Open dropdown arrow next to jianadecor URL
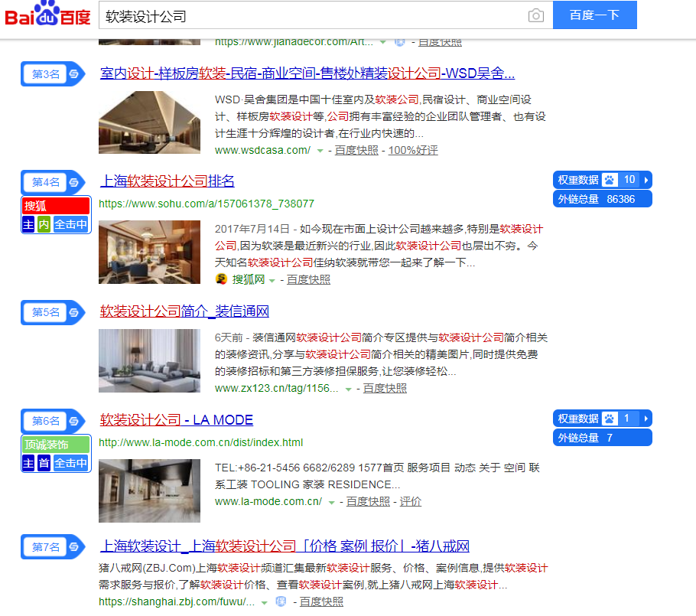696x616 pixels. pyautogui.click(x=382, y=42)
